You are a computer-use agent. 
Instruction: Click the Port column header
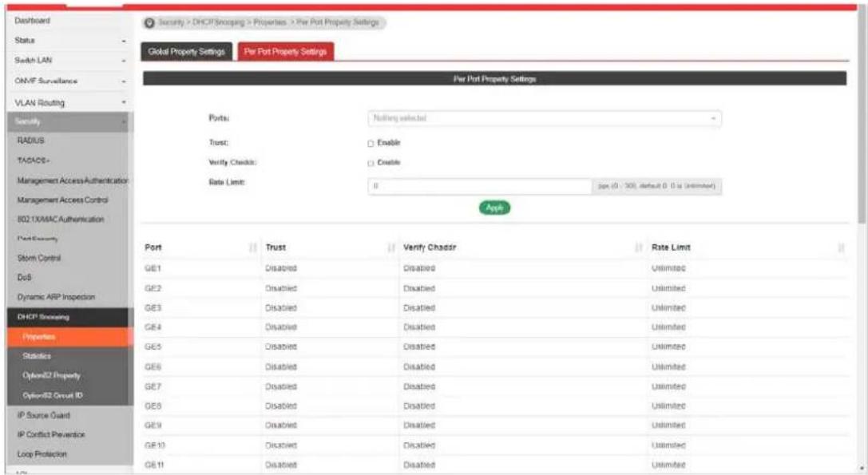(153, 247)
